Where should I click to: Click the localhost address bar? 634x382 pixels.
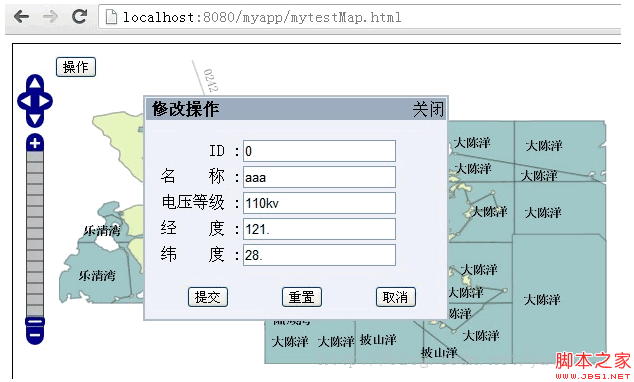(360, 17)
